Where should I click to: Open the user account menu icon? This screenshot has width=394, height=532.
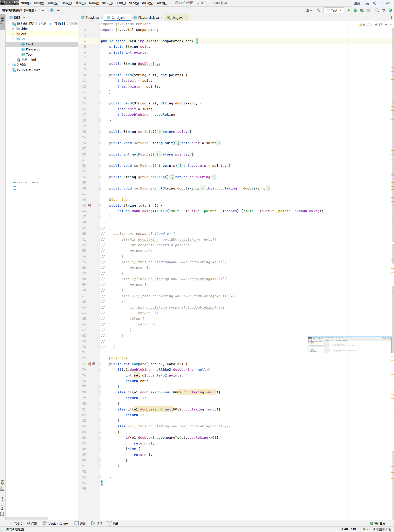[x=309, y=10]
